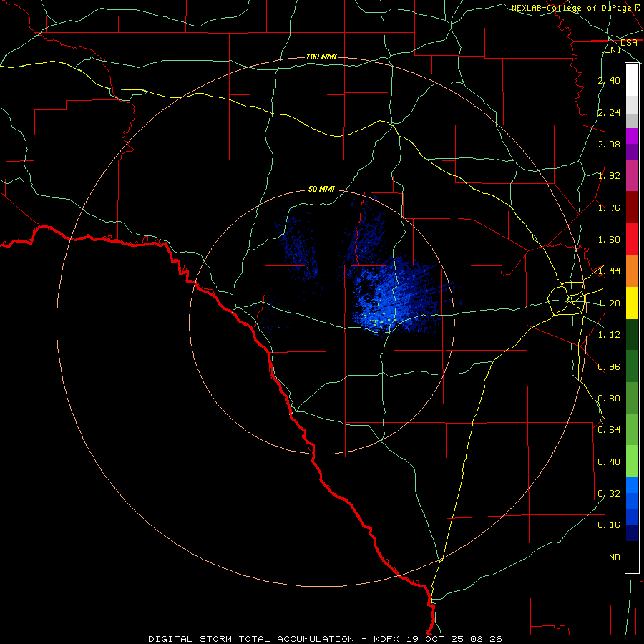The width and height of the screenshot is (644, 644).
Task: Pick the yellow swatch in the color scale
Action: (x=632, y=303)
